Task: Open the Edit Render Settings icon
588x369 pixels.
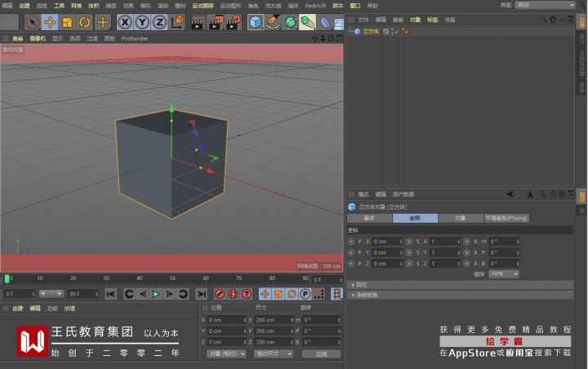Action: point(234,22)
